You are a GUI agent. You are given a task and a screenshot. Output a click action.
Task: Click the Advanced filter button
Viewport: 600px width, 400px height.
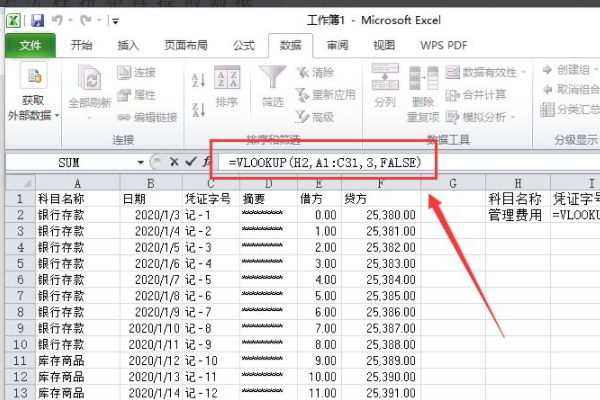(320, 116)
